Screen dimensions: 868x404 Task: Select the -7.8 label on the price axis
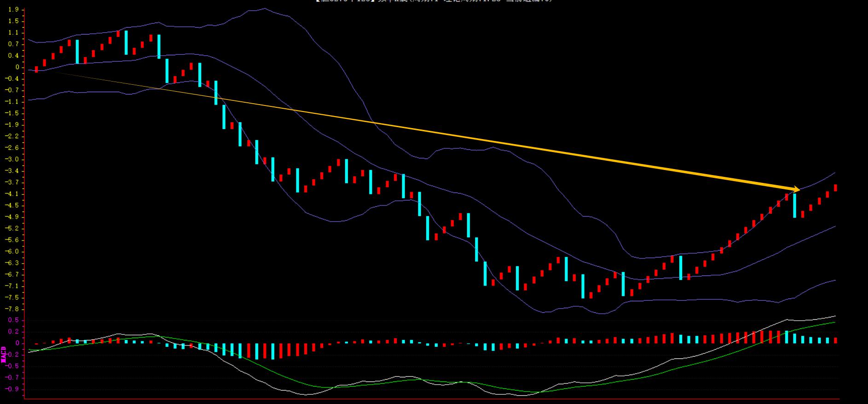(x=12, y=309)
